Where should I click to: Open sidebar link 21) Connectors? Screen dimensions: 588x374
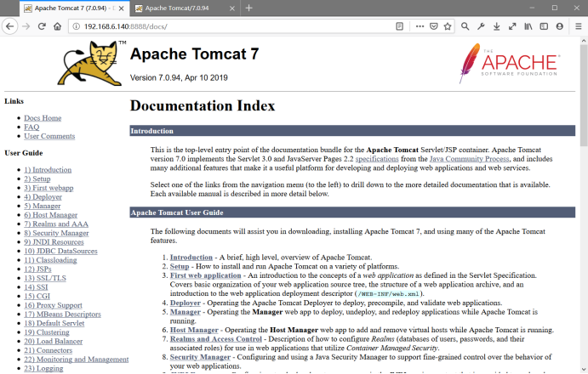48,350
